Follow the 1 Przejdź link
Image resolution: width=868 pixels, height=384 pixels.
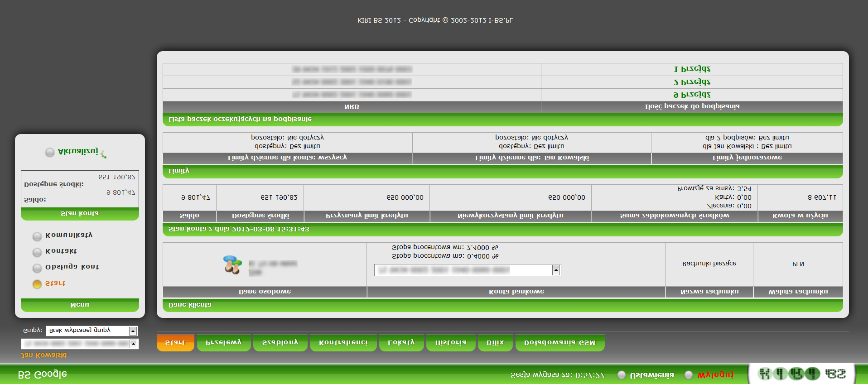(692, 69)
